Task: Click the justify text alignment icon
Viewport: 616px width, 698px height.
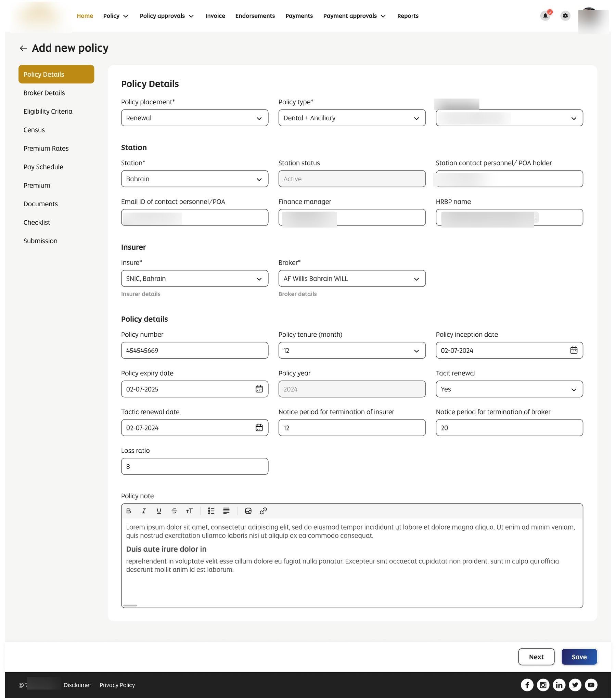Action: click(226, 511)
